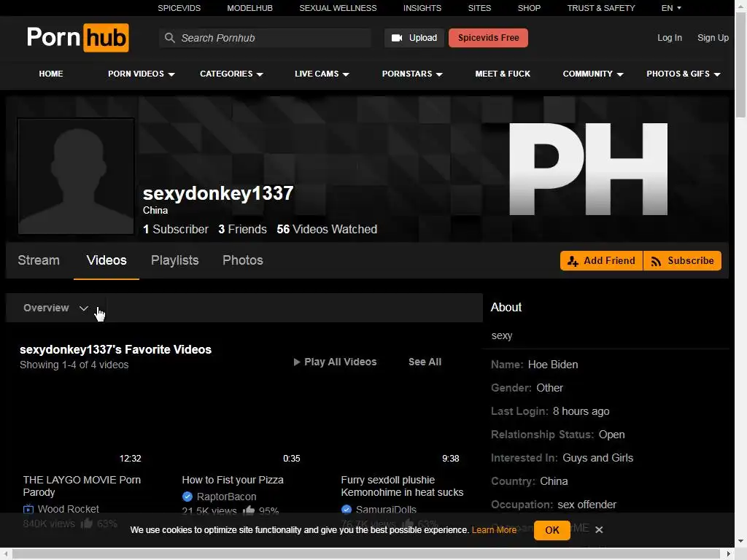The width and height of the screenshot is (747, 560).
Task: Click the RSS feed icon on Subscribe
Action: coord(656,261)
